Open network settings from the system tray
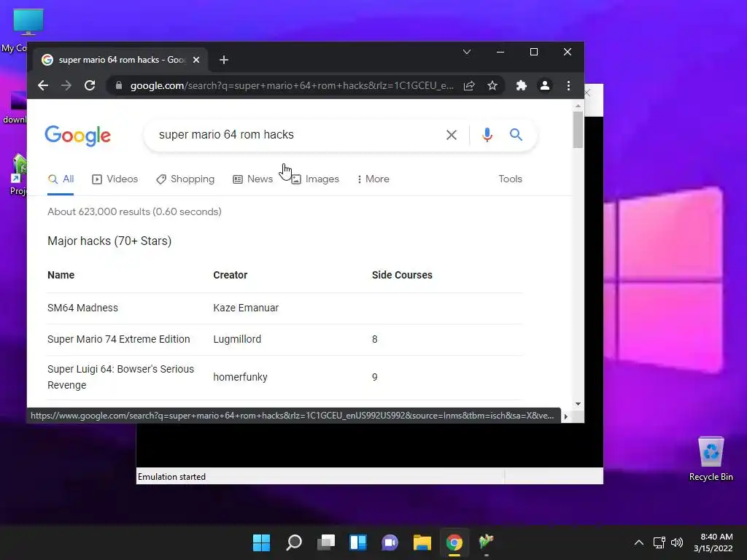 pyautogui.click(x=659, y=542)
